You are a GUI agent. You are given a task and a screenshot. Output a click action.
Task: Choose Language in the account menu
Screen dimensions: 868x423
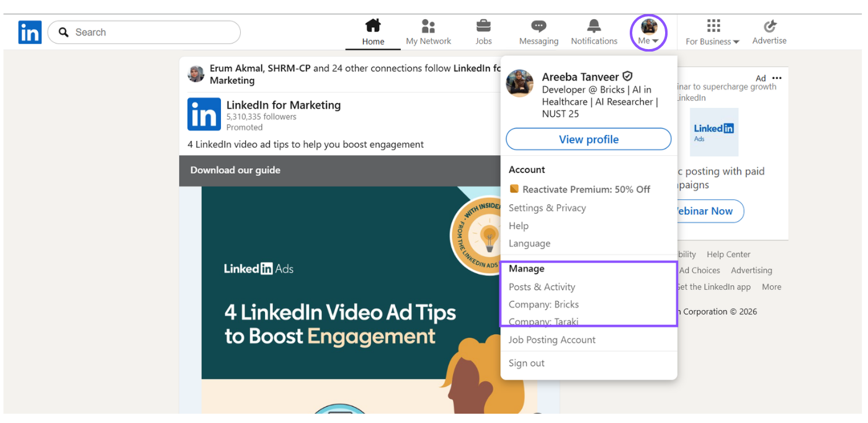tap(529, 243)
